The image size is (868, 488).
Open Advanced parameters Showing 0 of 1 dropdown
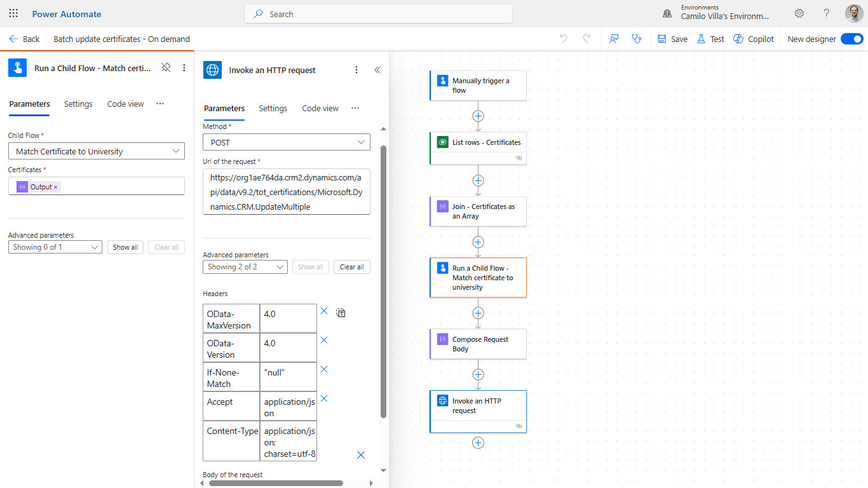click(55, 247)
